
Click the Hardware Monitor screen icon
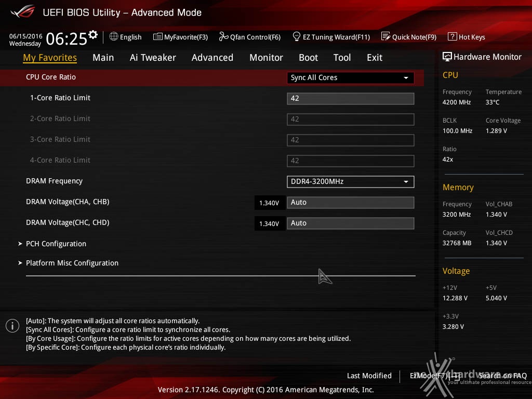[447, 57]
